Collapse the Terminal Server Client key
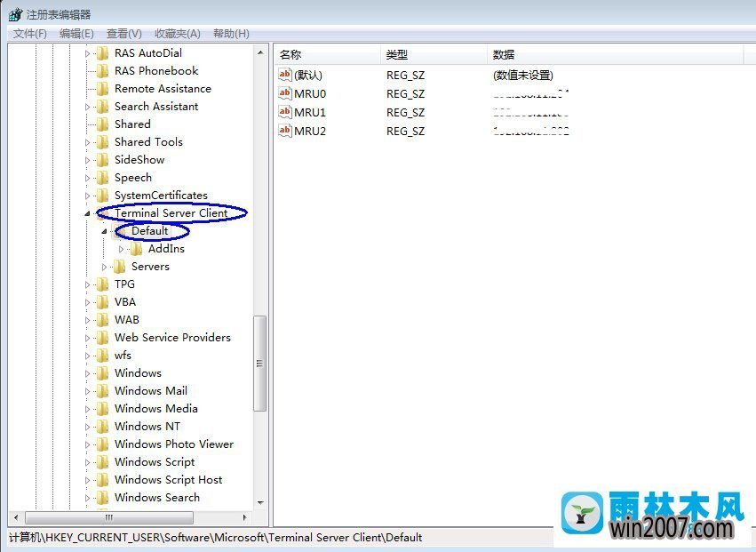The width and height of the screenshot is (756, 552). [87, 213]
